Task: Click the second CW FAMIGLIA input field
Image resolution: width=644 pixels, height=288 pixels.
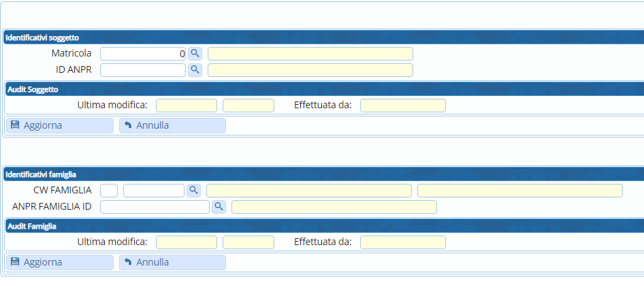Action: point(154,191)
